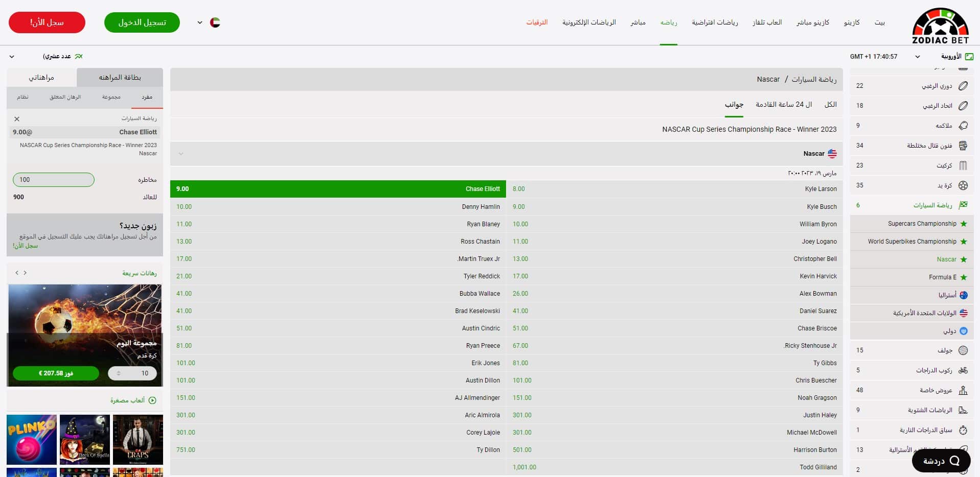Adjust the quick bet stake stepper
The width and height of the screenshot is (980, 477).
pos(119,373)
